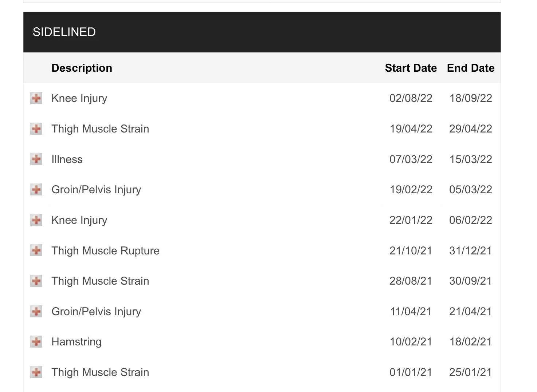The height and width of the screenshot is (392, 537).
Task: Click the icon for Groin/Pelvis Injury starting 19/02/22
Action: [x=36, y=189]
